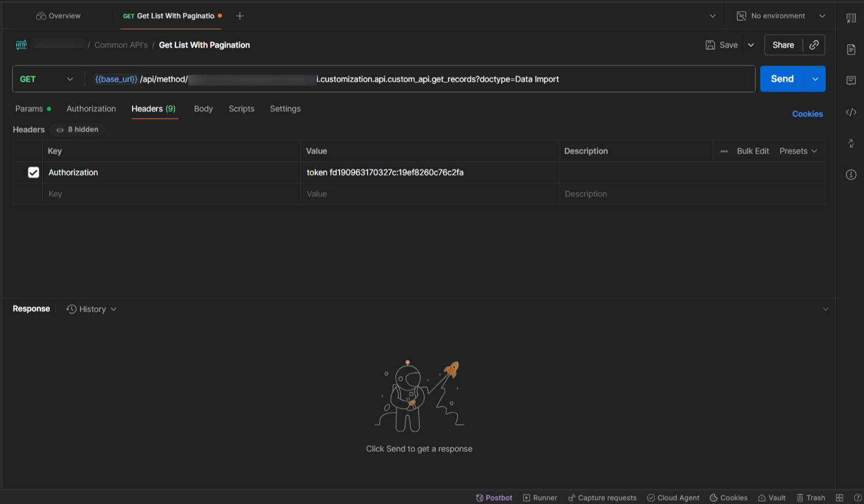Open the code snippet icon in right sidebar
The height and width of the screenshot is (504, 864).
pos(851,112)
